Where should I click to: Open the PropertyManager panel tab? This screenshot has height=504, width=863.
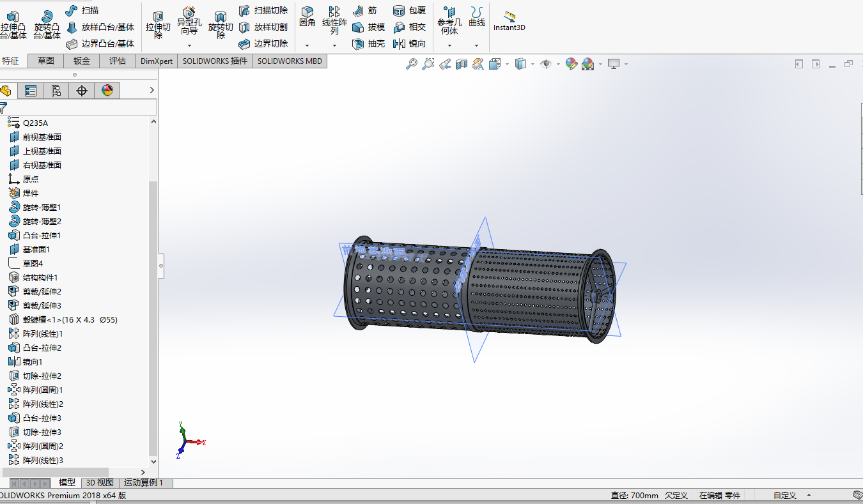click(30, 91)
